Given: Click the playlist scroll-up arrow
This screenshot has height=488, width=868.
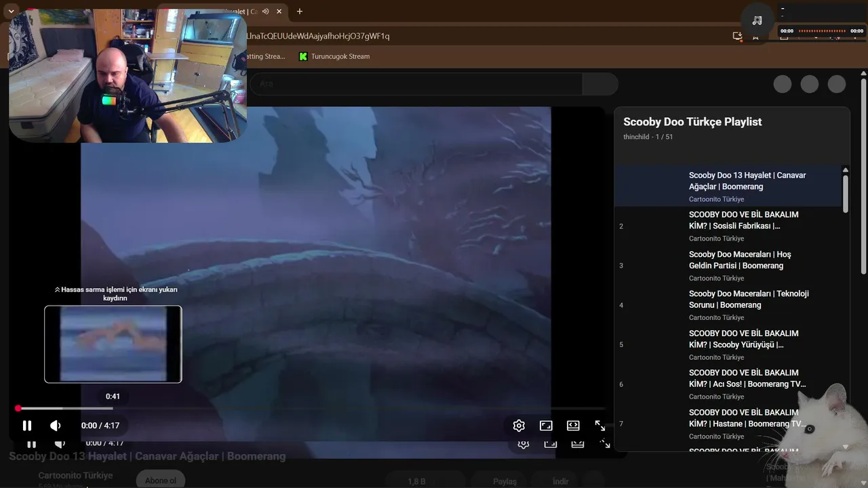Looking at the screenshot, I should pyautogui.click(x=845, y=170).
